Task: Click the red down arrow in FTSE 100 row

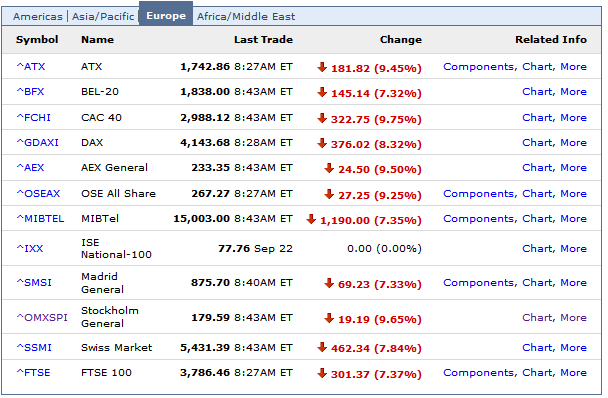Action: tap(322, 374)
